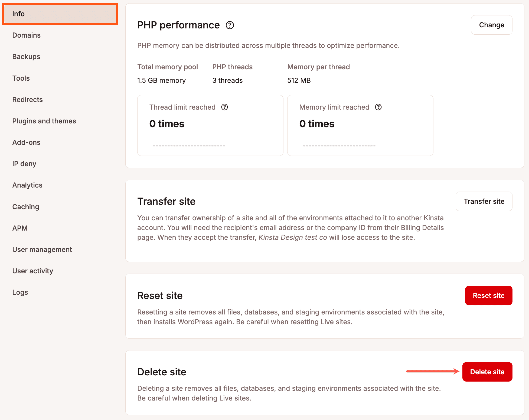
Task: Open Plugins and themes
Action: click(44, 121)
